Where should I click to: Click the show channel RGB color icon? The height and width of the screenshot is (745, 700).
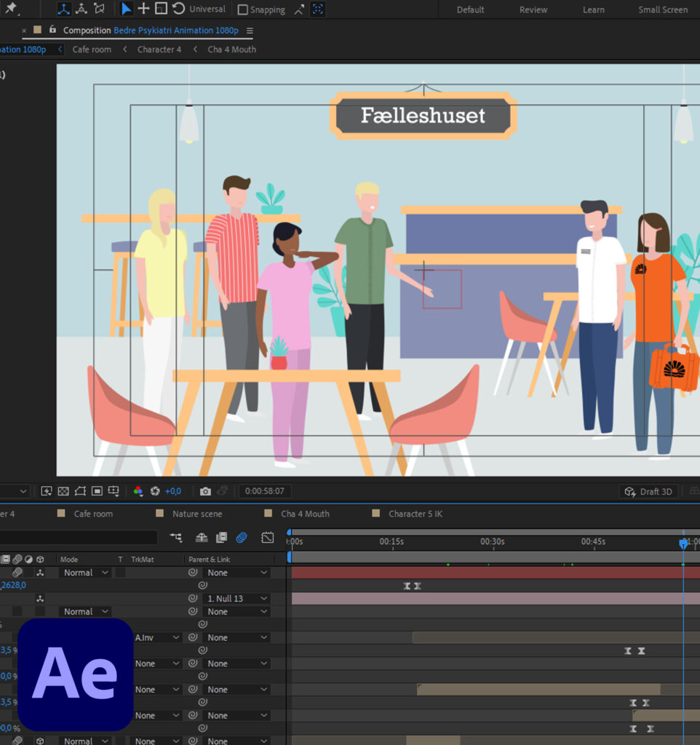138,491
